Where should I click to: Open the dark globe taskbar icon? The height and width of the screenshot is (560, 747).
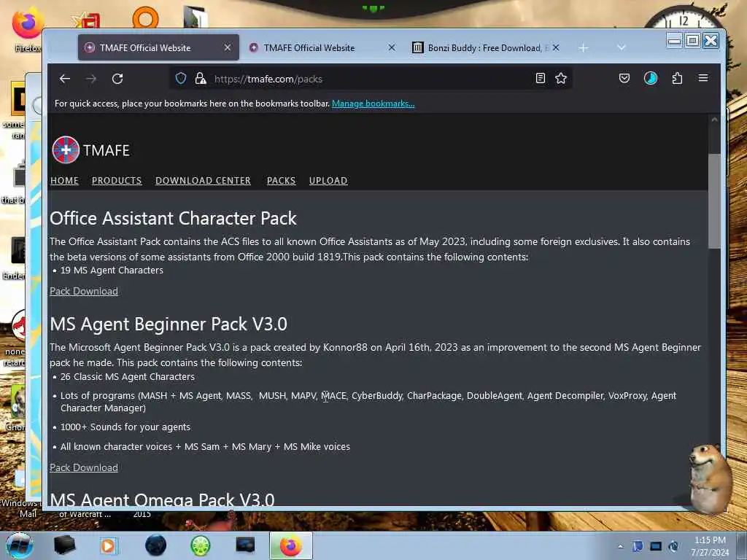click(x=156, y=545)
